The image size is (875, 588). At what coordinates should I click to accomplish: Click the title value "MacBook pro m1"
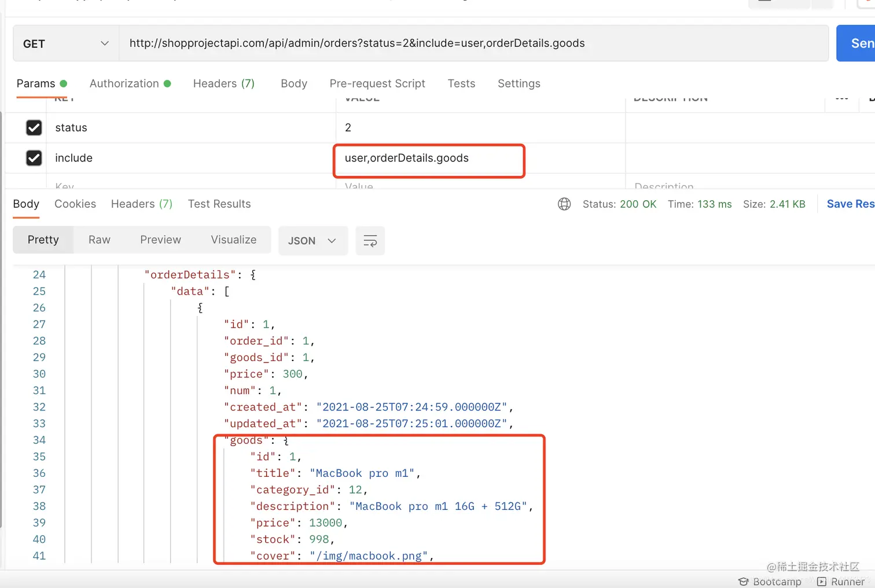[x=362, y=473]
